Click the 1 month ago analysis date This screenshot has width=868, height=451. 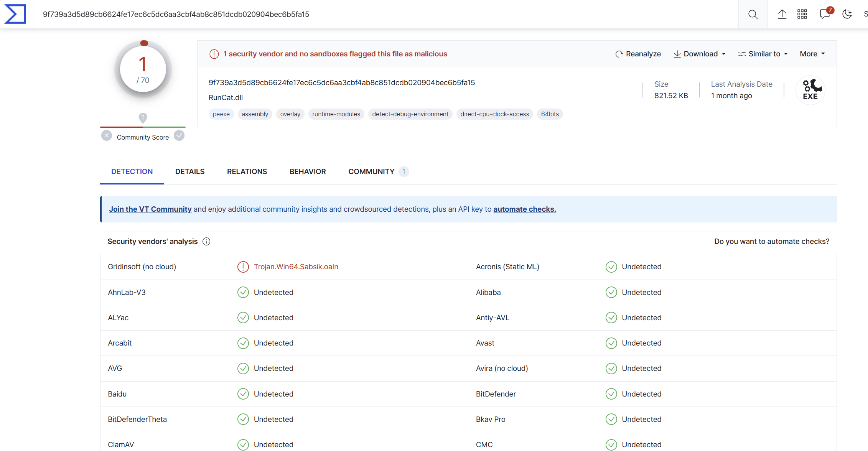coord(731,95)
